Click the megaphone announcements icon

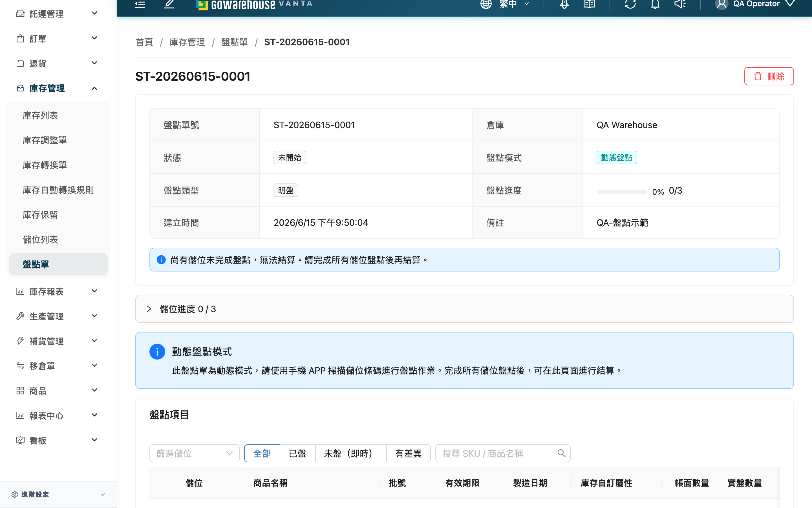680,4
